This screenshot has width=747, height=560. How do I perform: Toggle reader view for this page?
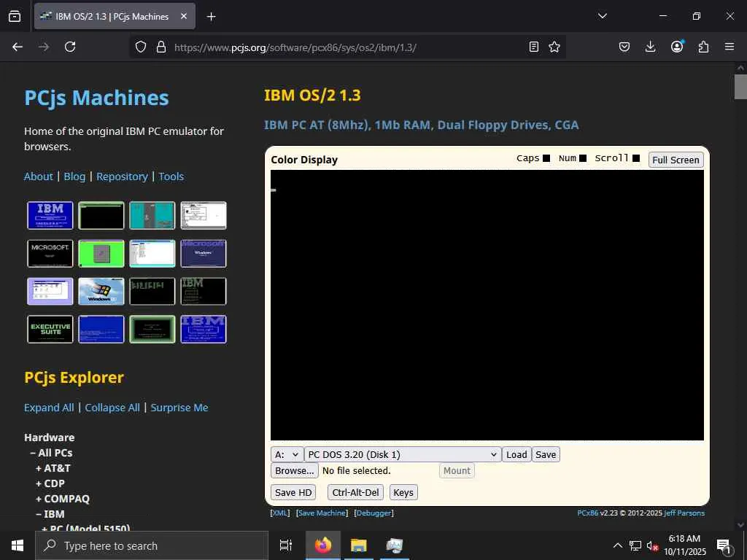(533, 47)
